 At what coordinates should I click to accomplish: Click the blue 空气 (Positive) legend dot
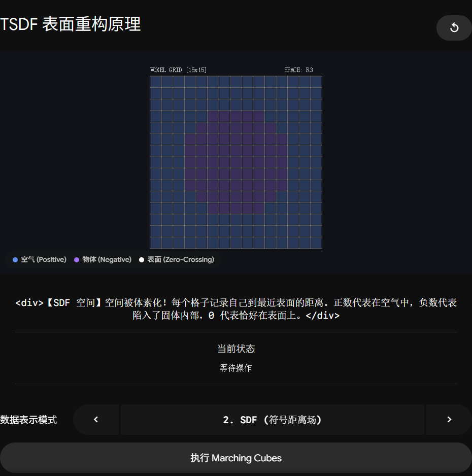pos(15,259)
